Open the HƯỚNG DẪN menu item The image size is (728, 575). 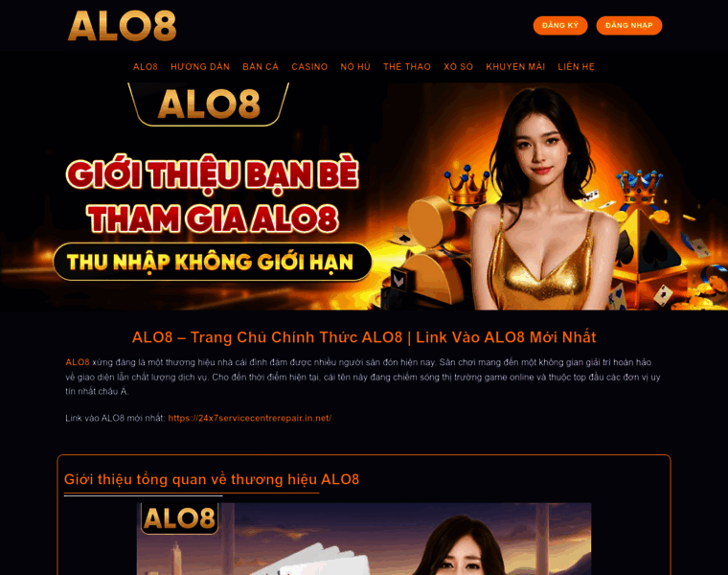point(200,67)
